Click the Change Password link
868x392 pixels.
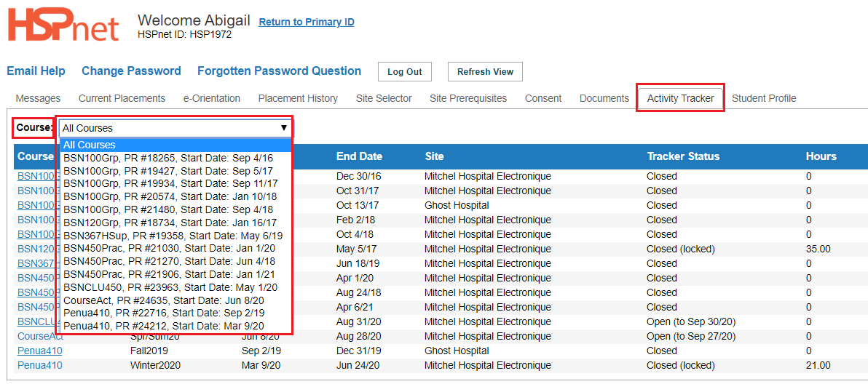point(131,71)
